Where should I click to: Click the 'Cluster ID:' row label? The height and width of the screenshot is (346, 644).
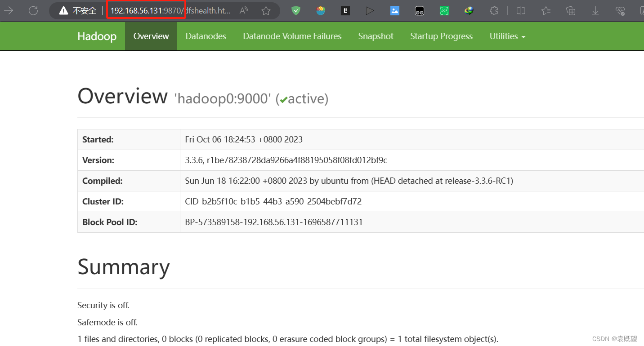tap(103, 202)
